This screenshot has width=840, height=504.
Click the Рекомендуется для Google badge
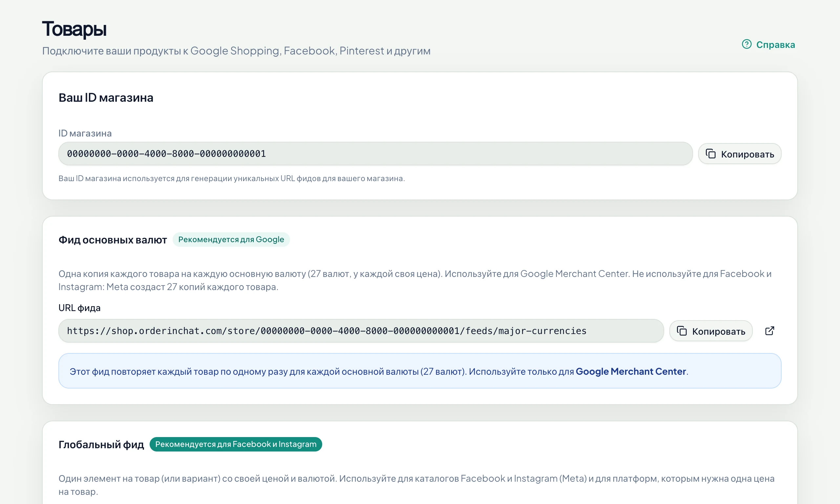tap(231, 240)
